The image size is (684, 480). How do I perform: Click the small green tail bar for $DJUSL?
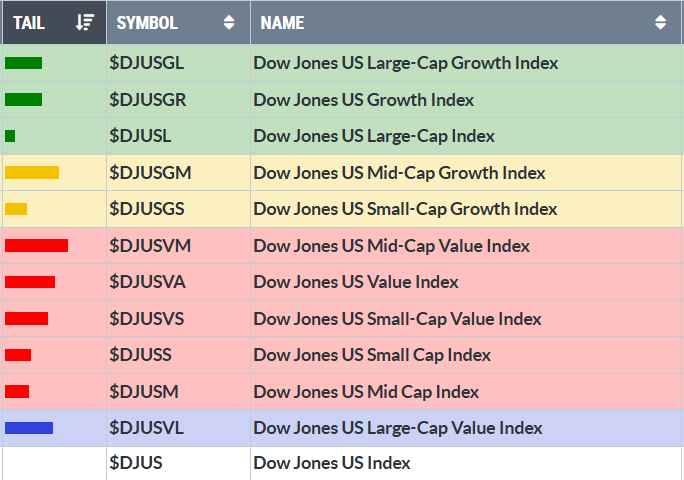click(x=10, y=136)
